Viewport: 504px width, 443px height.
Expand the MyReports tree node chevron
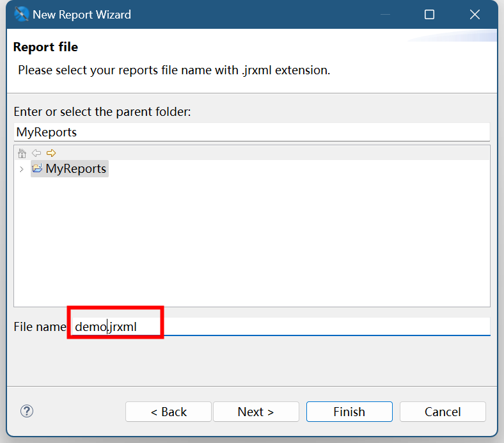click(22, 169)
